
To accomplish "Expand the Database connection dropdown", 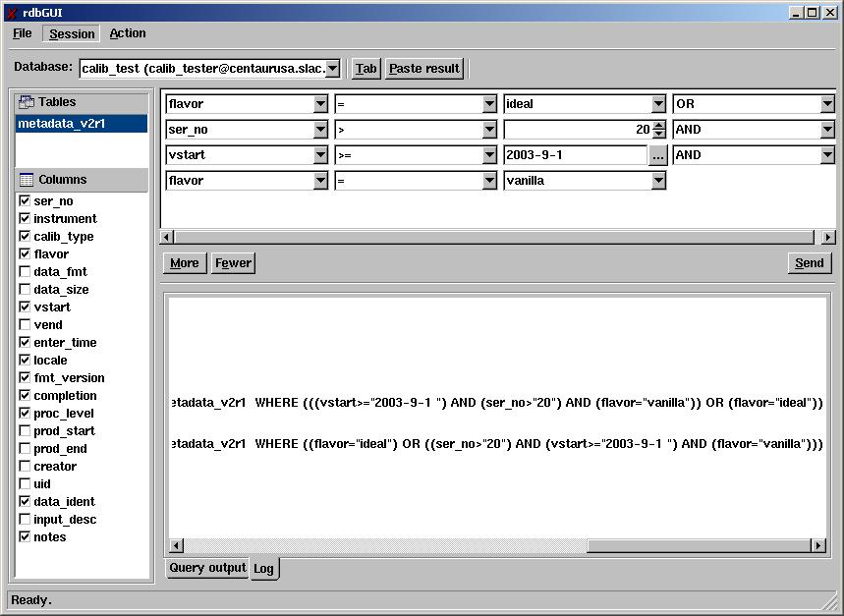I will tap(332, 69).
